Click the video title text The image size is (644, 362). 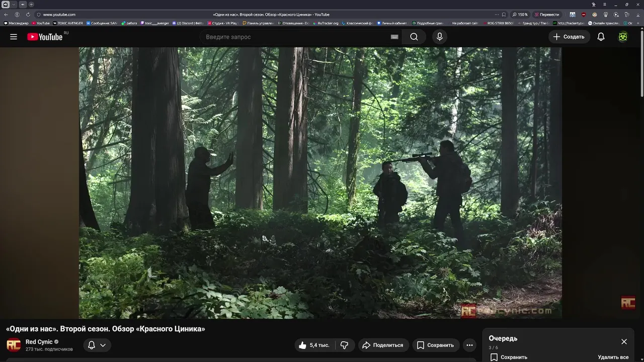coord(106,329)
